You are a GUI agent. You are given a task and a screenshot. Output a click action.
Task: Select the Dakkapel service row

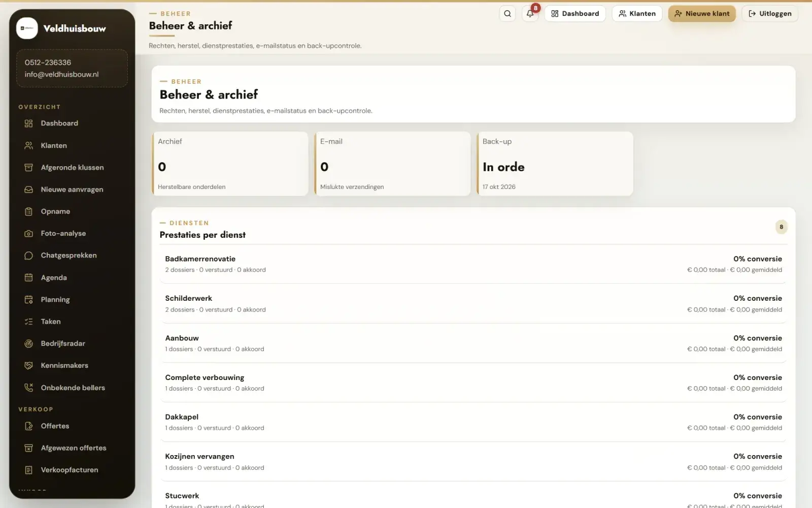coord(473,422)
